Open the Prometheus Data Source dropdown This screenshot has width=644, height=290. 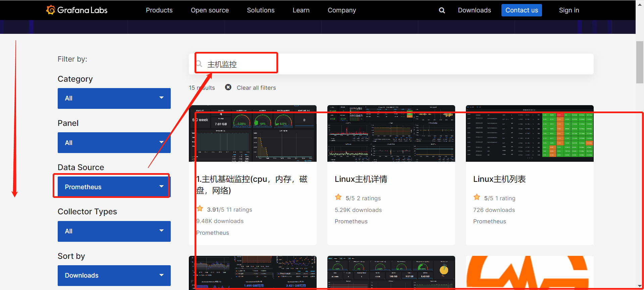click(114, 187)
